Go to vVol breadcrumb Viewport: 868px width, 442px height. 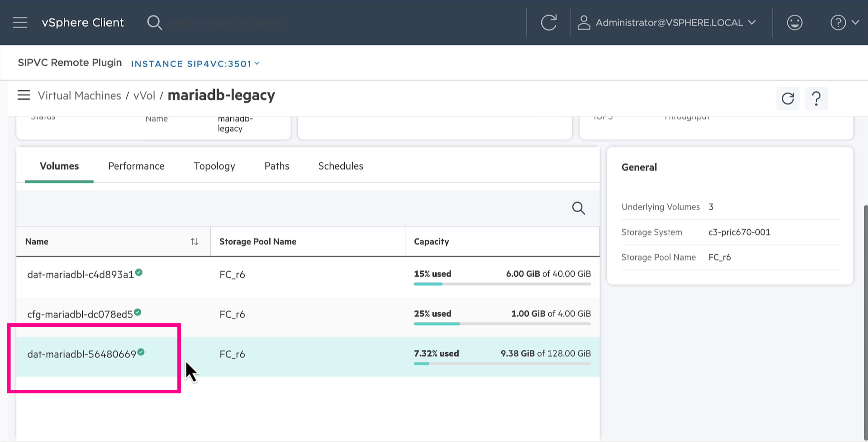click(144, 96)
